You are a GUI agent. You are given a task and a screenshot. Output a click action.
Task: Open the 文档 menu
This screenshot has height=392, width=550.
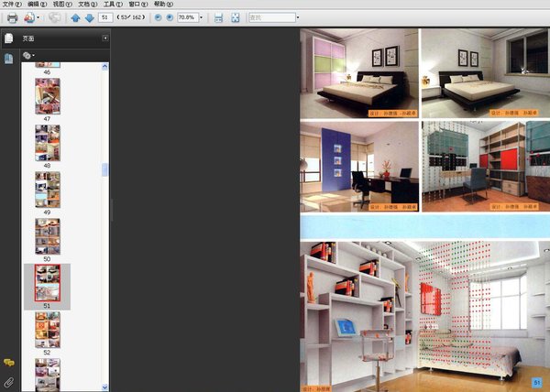click(88, 5)
